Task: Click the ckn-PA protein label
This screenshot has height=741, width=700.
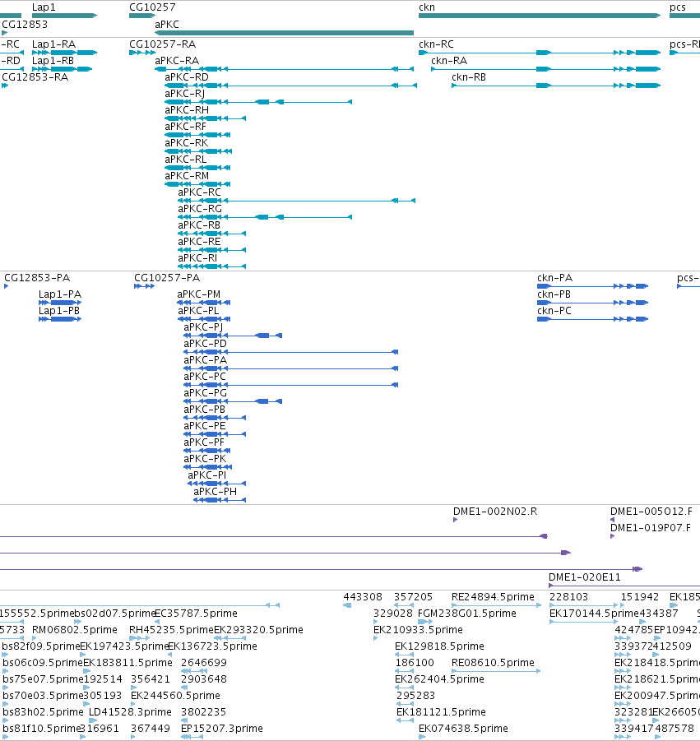Action: click(555, 277)
